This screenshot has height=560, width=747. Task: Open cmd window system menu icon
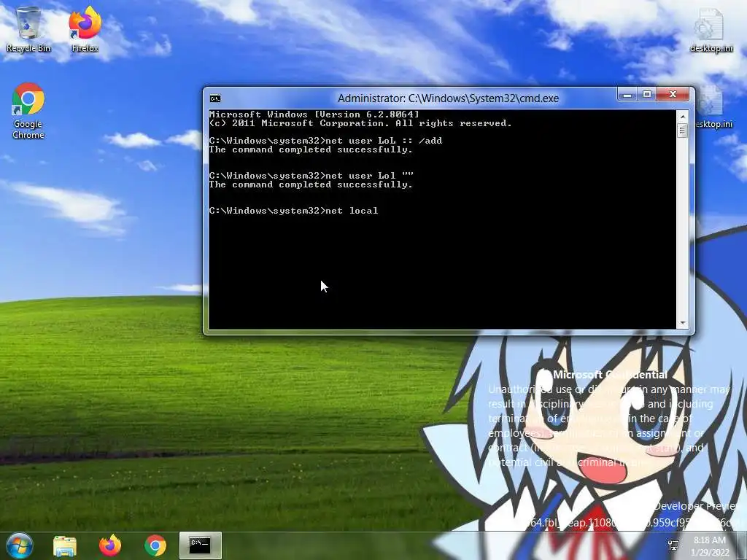tap(215, 98)
